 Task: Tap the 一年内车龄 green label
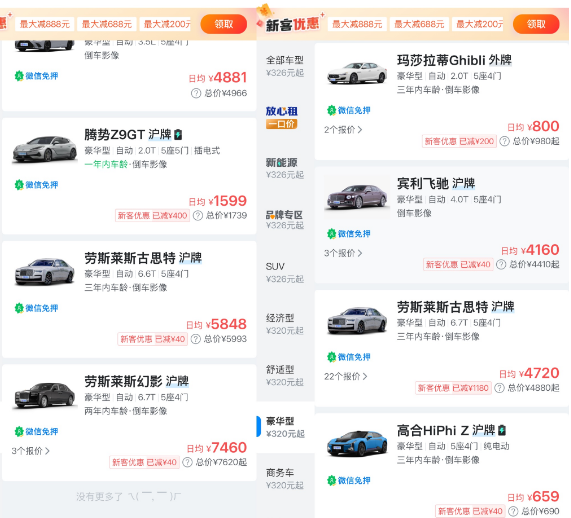tap(106, 164)
